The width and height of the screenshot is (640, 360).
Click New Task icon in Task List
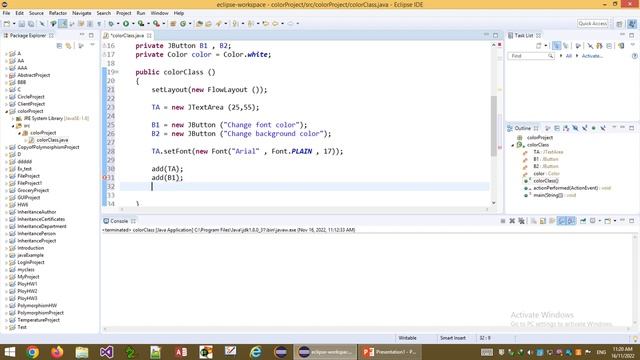point(538,45)
